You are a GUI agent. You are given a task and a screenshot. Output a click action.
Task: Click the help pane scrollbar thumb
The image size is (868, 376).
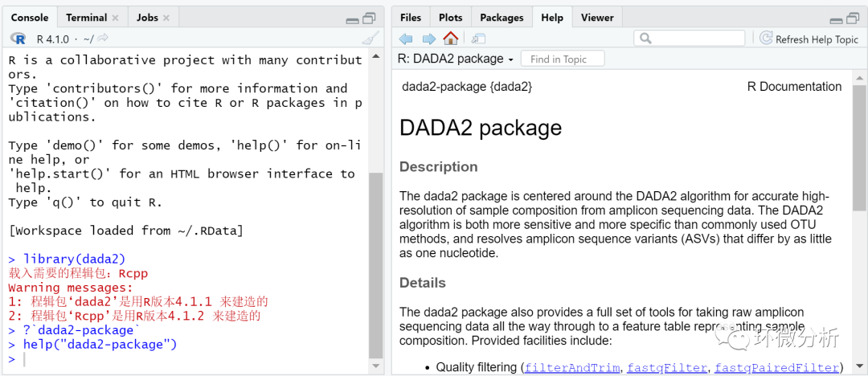pos(859,147)
